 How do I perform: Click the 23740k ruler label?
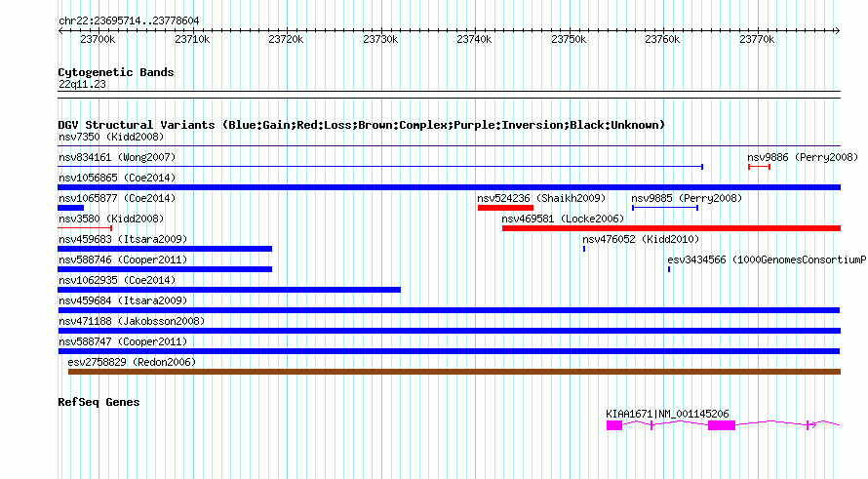tap(474, 39)
